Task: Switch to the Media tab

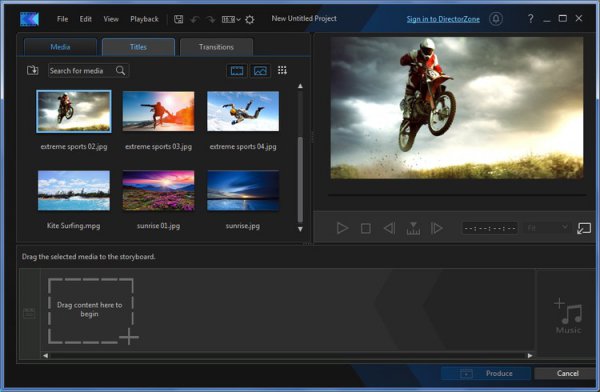Action: (60, 47)
